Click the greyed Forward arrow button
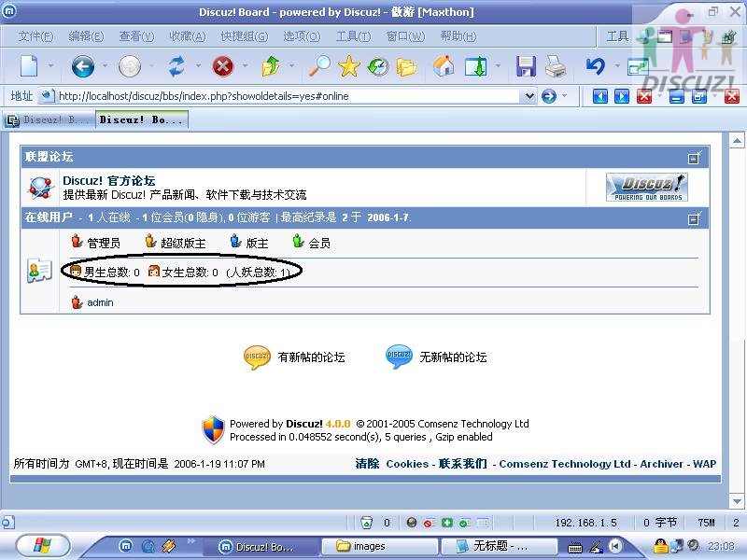 pos(130,66)
